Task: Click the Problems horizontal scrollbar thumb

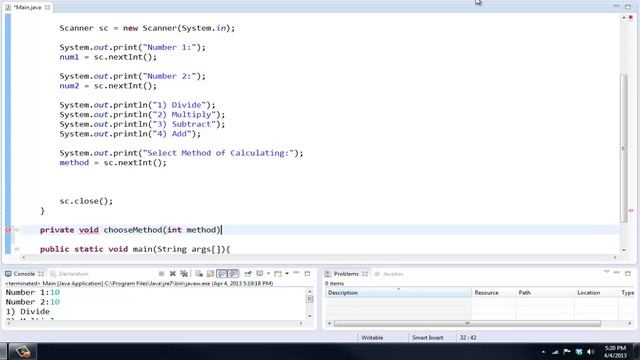Action: tap(467, 323)
